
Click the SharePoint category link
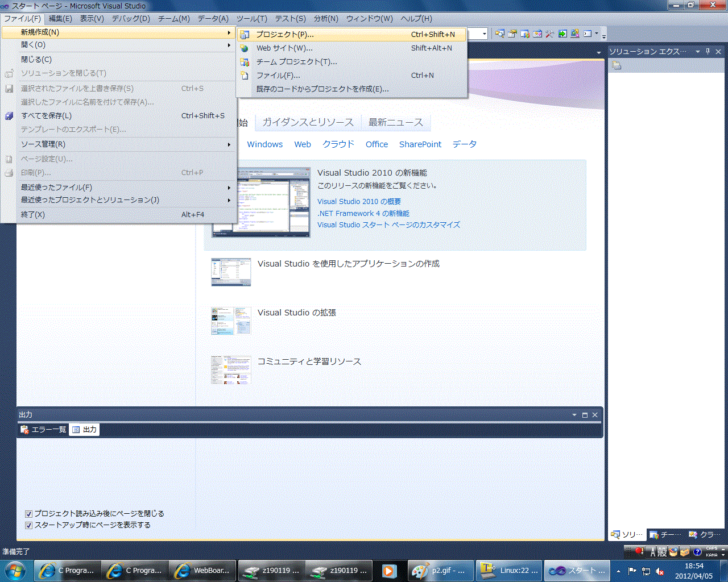pyautogui.click(x=420, y=144)
